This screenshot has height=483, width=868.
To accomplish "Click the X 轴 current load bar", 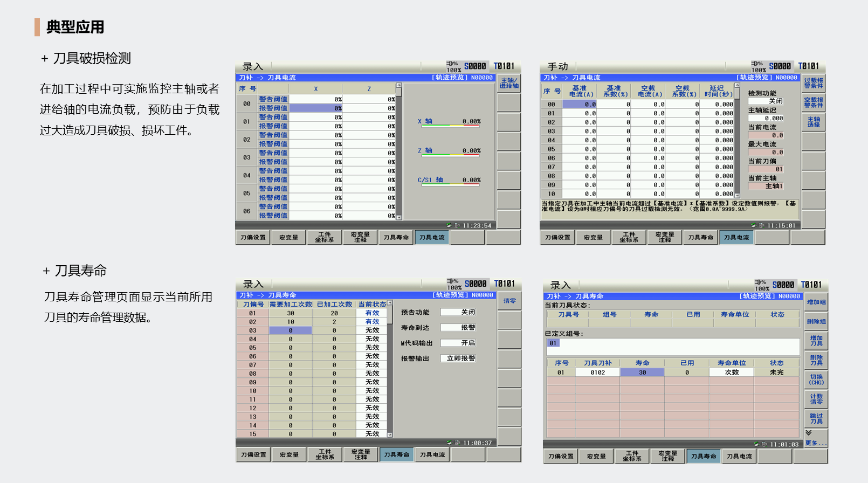I will 449,125.
